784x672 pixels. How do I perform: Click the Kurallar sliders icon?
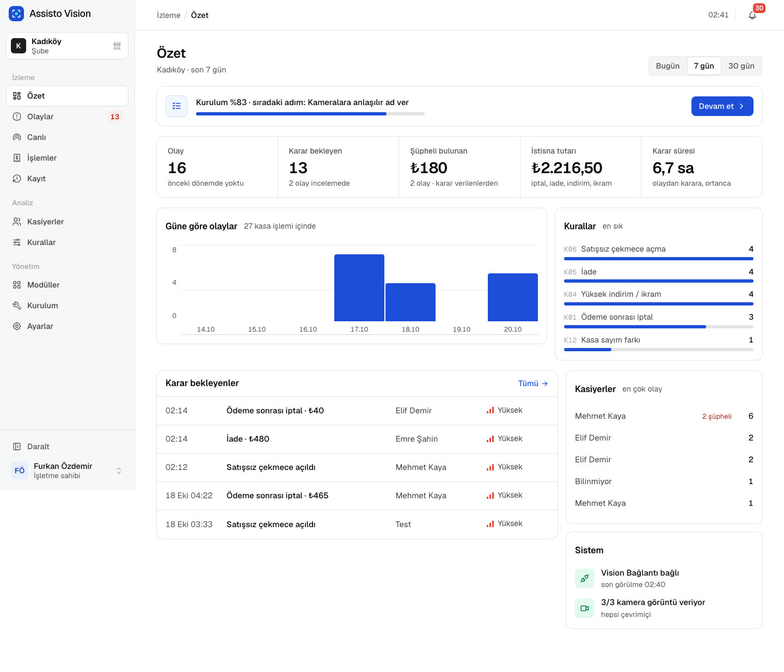[17, 242]
